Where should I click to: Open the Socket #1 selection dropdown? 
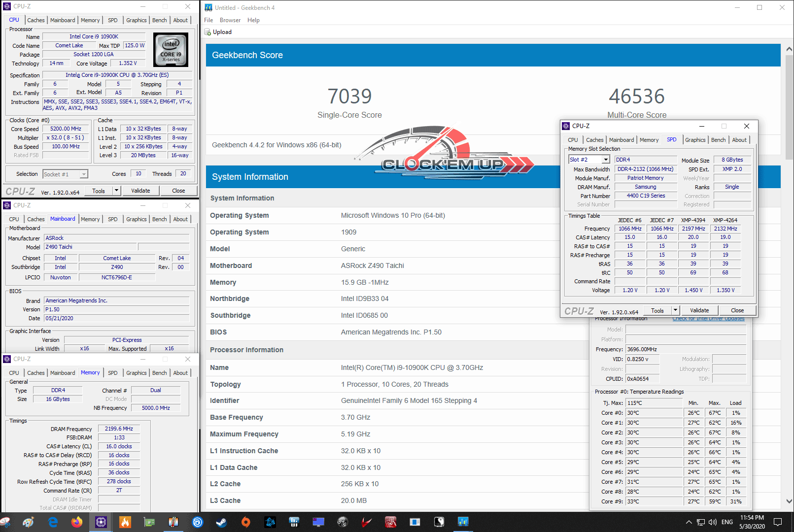(84, 174)
